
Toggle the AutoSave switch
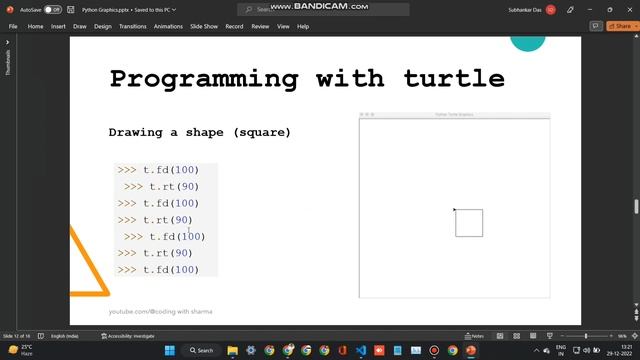tap(53, 9)
